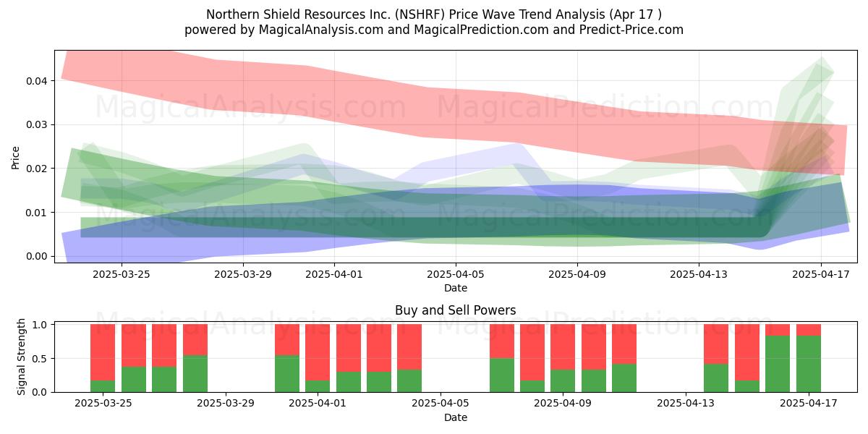Click the 0.04 price axis tick label
The width and height of the screenshot is (868, 434).
(36, 81)
